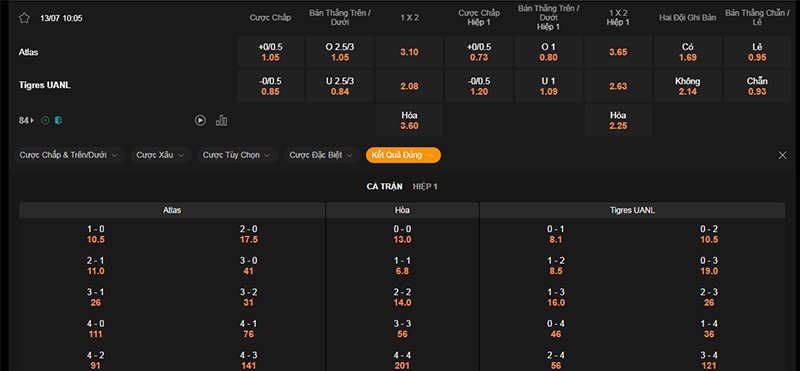Select first-half handicap -0/0.5 at 1.20

pyautogui.click(x=479, y=86)
